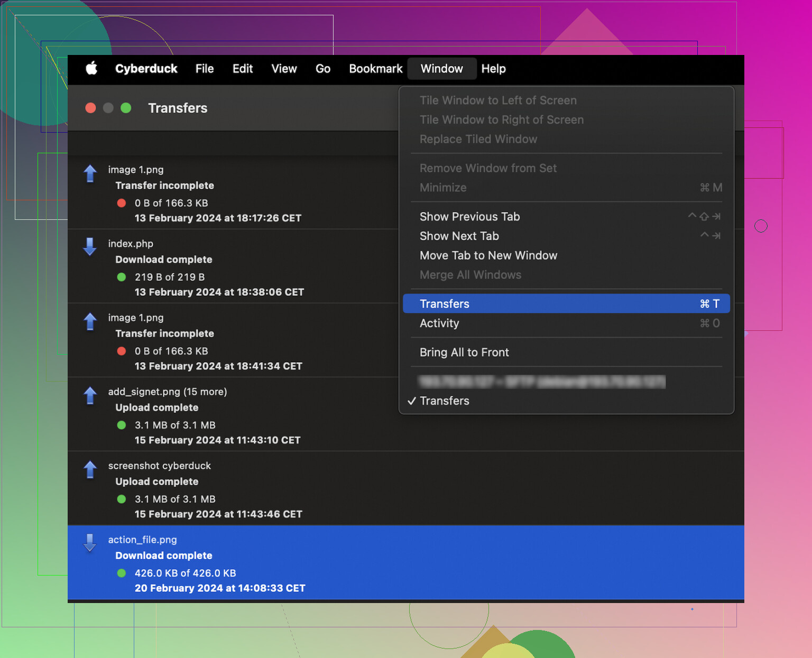
Task: Select the second image 1.png transfer row
Action: click(406, 340)
